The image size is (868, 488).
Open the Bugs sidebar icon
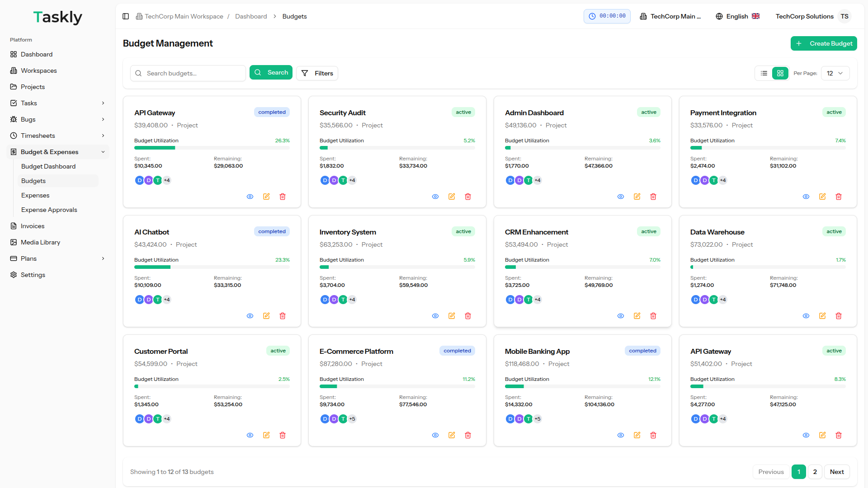[14, 119]
